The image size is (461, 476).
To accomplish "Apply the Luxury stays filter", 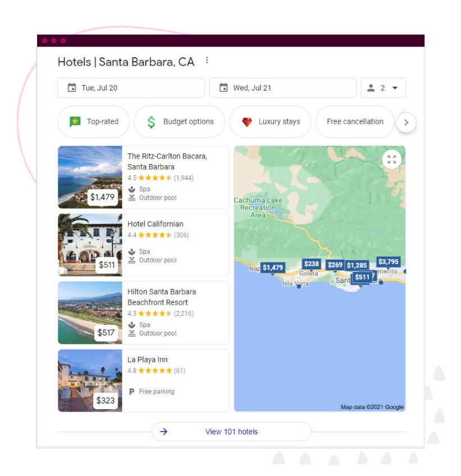I will tap(270, 121).
